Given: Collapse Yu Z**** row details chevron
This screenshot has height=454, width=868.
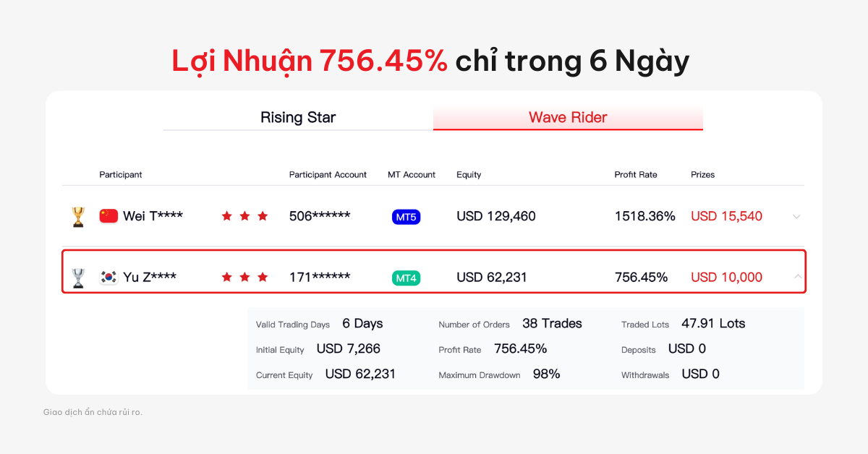Looking at the screenshot, I should [796, 276].
